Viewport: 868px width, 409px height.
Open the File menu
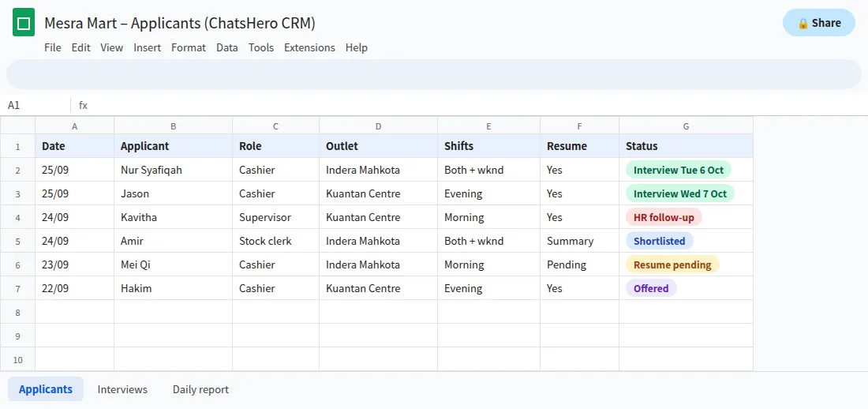pyautogui.click(x=53, y=47)
